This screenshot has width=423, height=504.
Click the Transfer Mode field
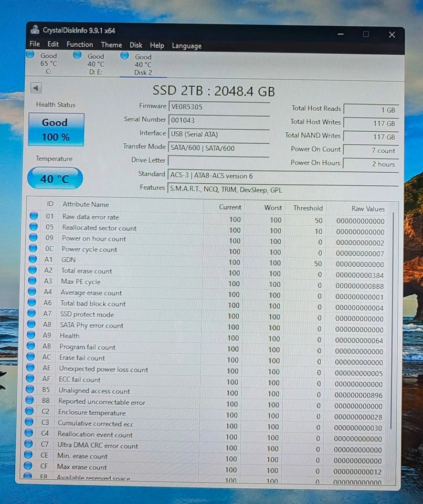[x=218, y=148]
